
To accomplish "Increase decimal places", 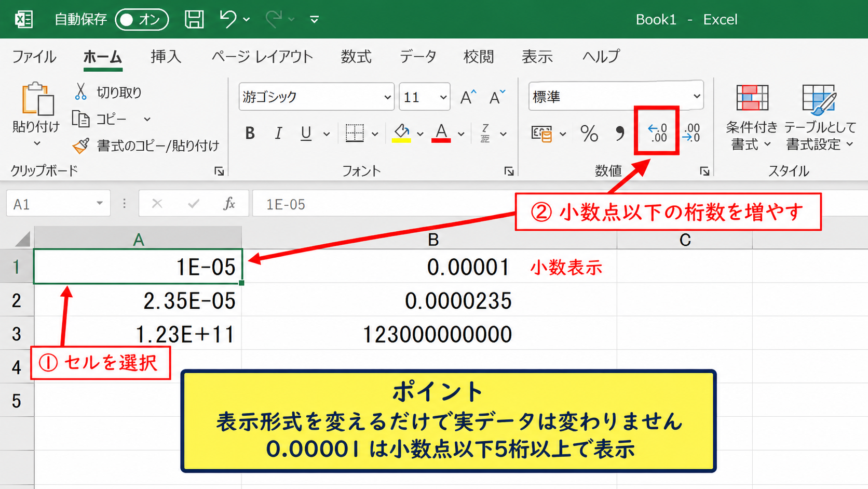I will [657, 133].
